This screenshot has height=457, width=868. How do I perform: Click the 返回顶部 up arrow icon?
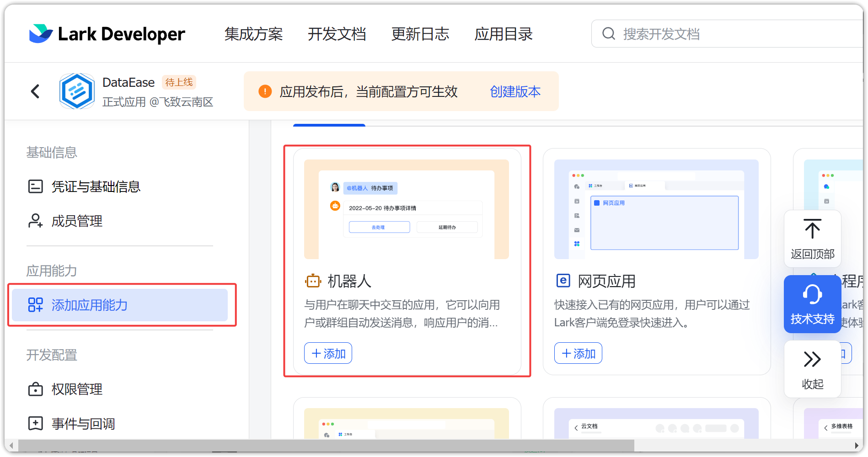tap(812, 229)
